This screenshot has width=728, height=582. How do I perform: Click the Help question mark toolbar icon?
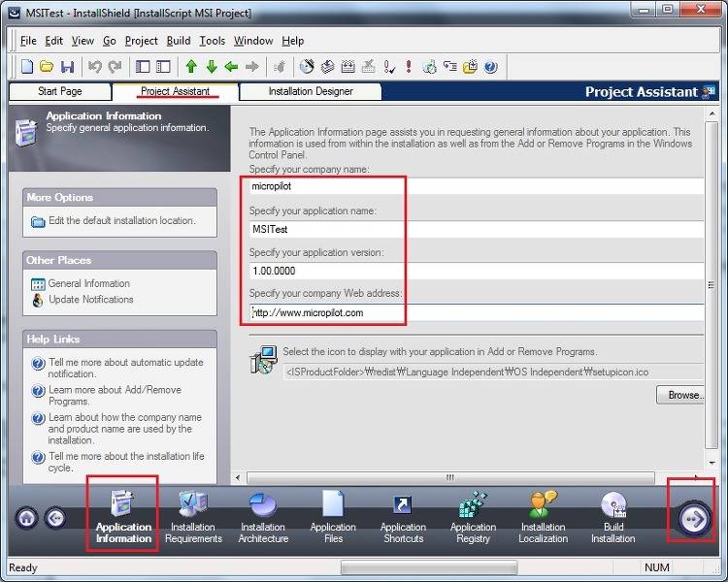tap(491, 67)
